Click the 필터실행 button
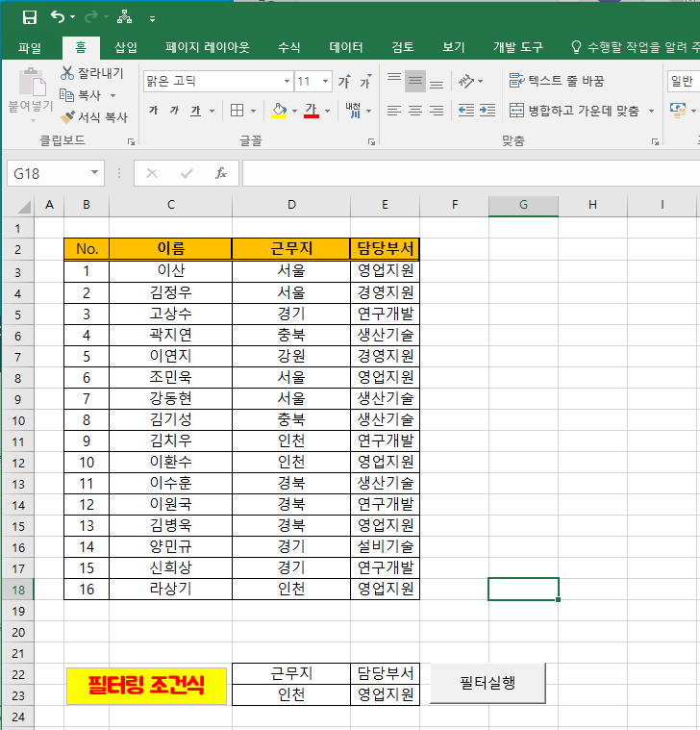700x730 pixels. pyautogui.click(x=487, y=683)
